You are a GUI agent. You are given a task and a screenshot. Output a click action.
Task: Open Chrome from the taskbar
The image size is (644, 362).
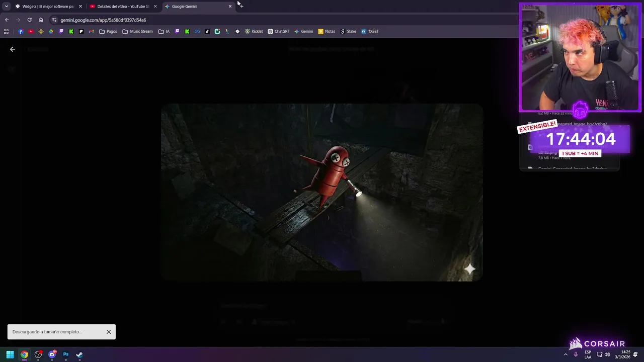click(x=24, y=354)
